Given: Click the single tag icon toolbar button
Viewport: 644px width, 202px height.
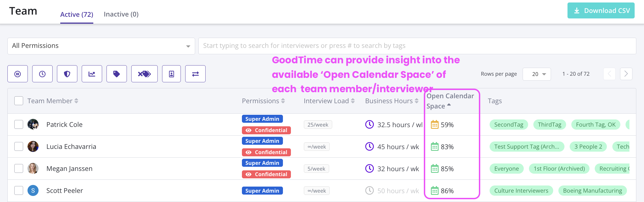Looking at the screenshot, I should click(117, 74).
